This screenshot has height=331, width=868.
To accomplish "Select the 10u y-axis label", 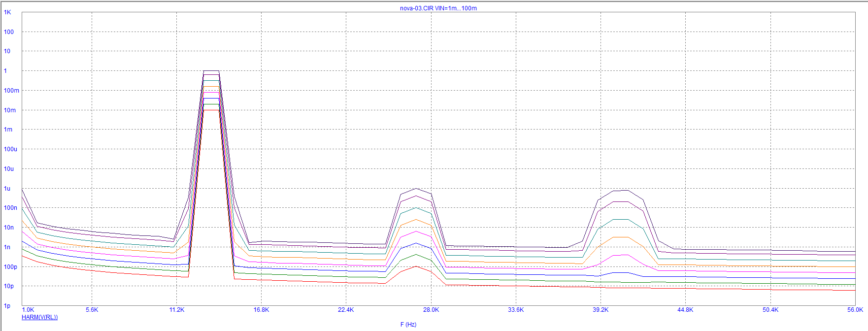I will [9, 169].
